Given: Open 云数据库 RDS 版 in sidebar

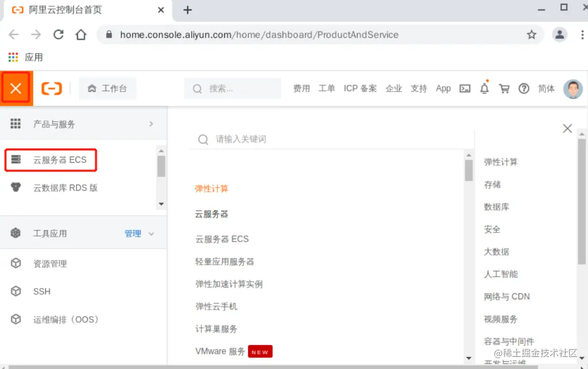Looking at the screenshot, I should [x=65, y=188].
